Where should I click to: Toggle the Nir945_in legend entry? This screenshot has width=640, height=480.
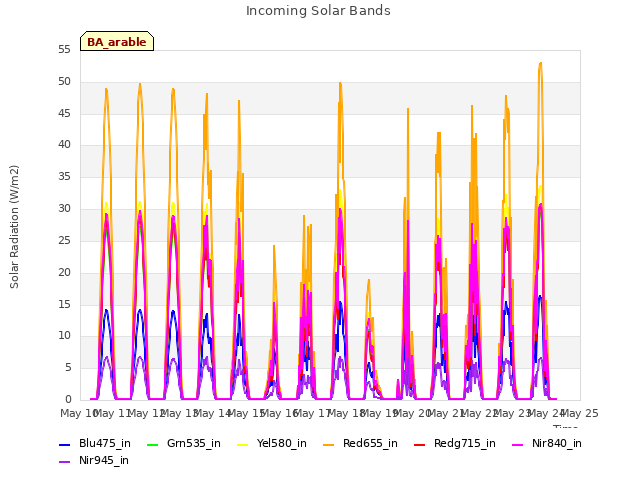click(94, 460)
